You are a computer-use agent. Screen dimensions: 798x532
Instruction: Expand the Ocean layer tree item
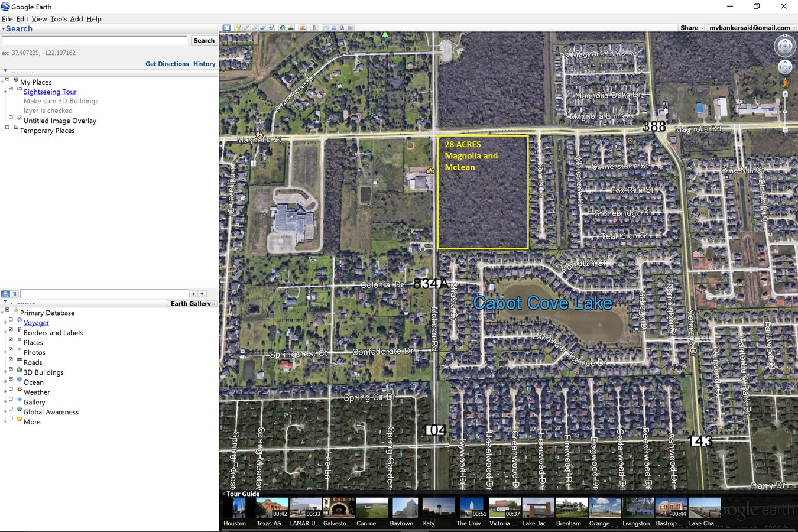pos(5,382)
